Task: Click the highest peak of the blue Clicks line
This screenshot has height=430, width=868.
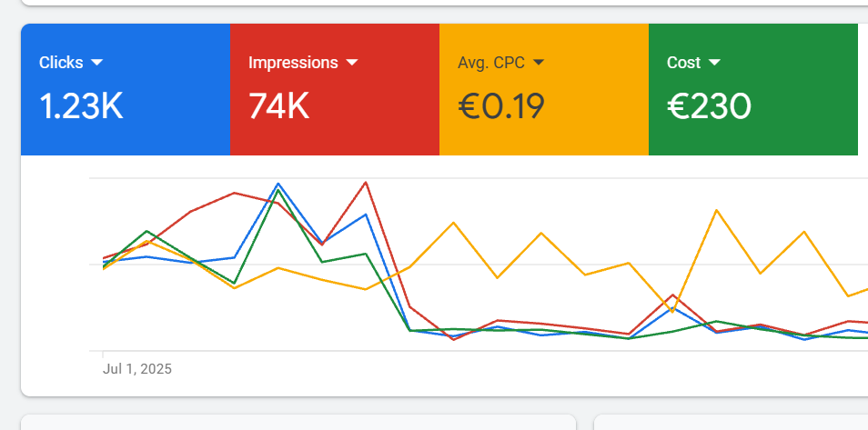Action: 278,184
